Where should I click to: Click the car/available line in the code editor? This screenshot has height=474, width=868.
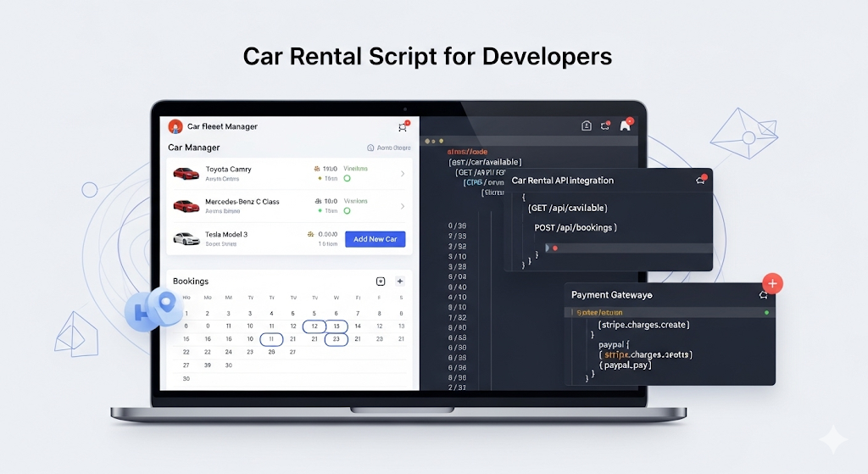[485, 162]
